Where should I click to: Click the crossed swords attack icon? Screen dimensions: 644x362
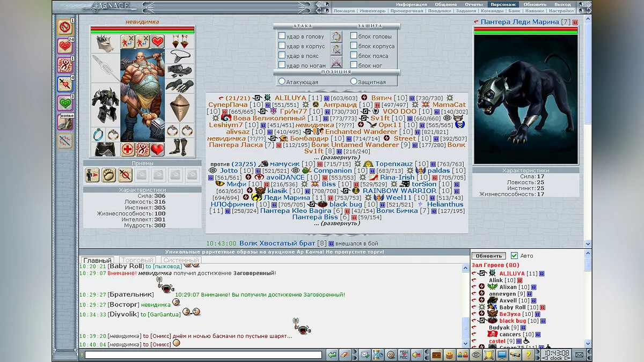pos(336,62)
